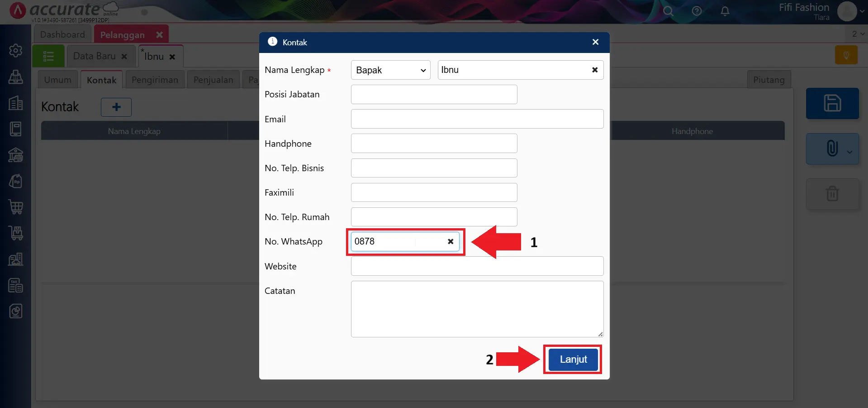
Task: Expand the user profile menu
Action: point(850,11)
